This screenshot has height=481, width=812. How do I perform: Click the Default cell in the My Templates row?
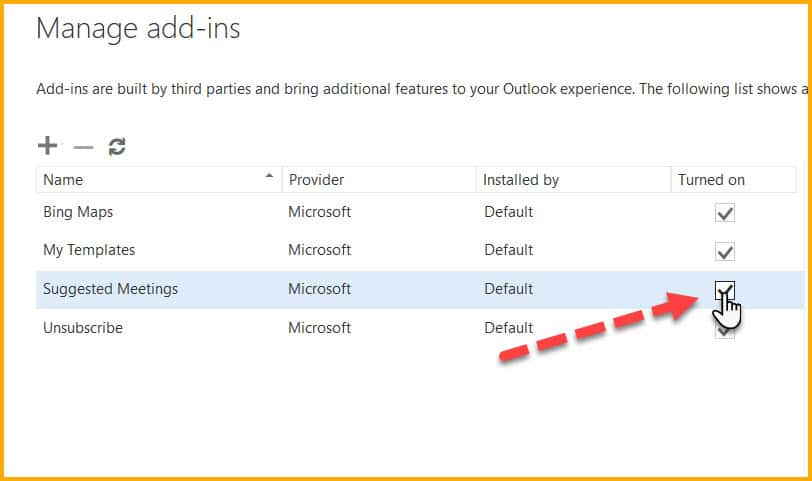[x=508, y=250]
